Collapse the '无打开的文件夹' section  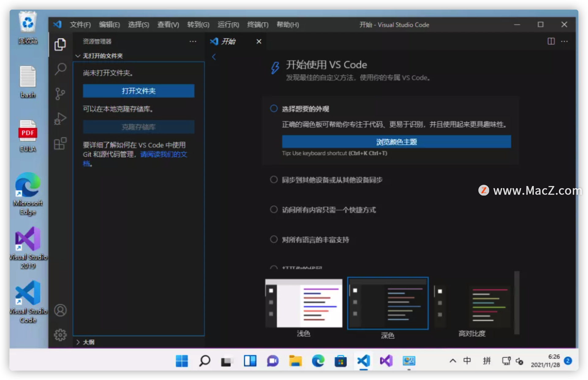tap(139, 56)
